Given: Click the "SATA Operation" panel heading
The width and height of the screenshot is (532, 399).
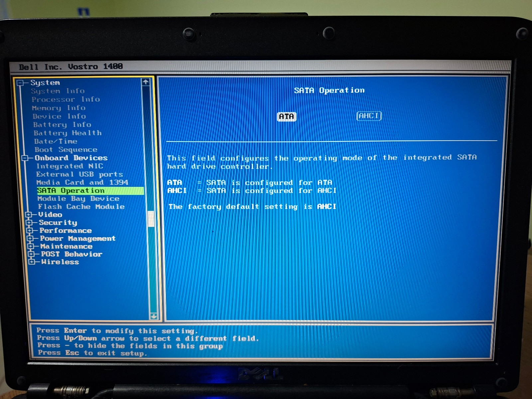Looking at the screenshot, I should tap(329, 90).
